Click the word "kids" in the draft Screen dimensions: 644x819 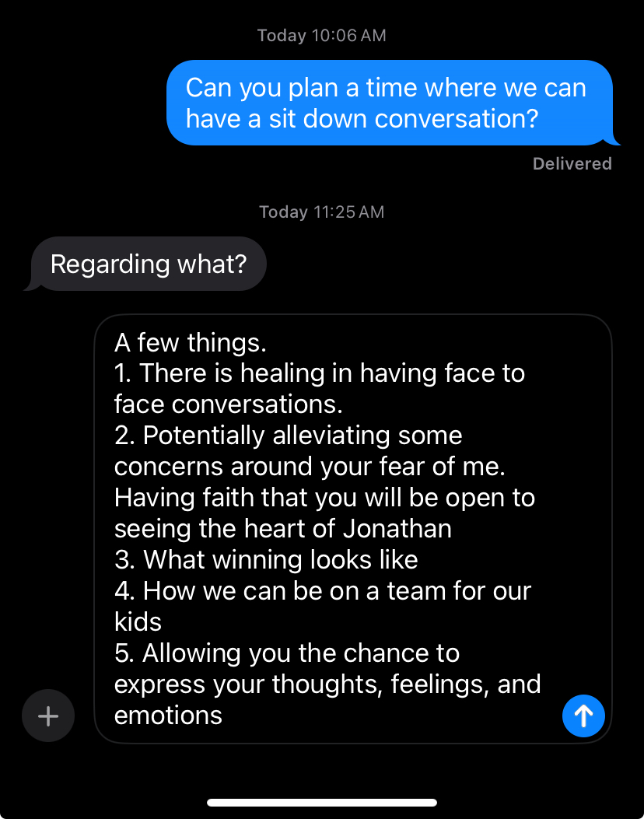coord(138,622)
